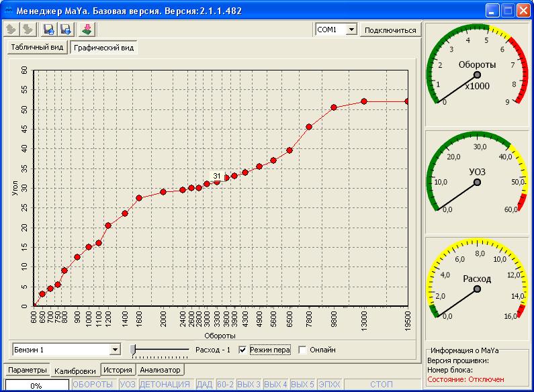This screenshot has height=392, width=534.
Task: Click the graph point labeled 31
Action: pyautogui.click(x=217, y=181)
